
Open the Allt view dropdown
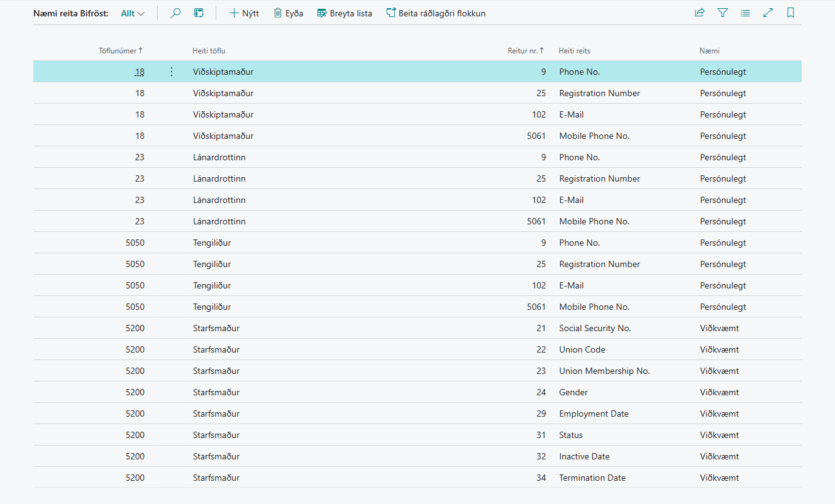[133, 13]
